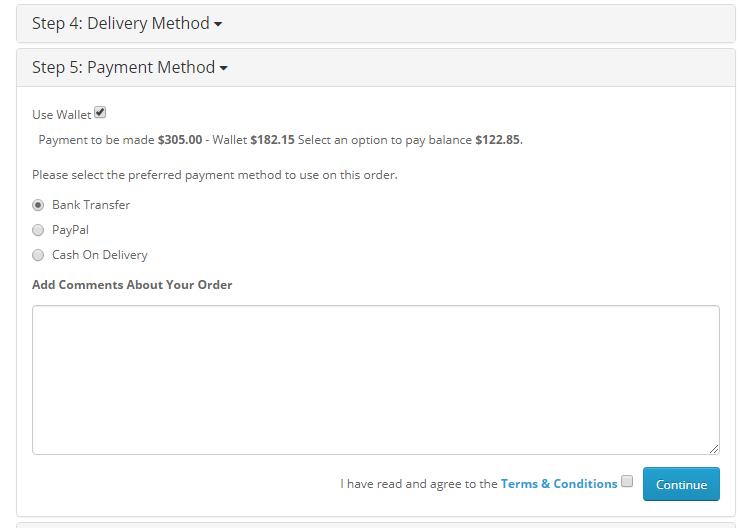748x528 pixels.
Task: Uncheck the Use Wallet checkbox
Action: pyautogui.click(x=100, y=113)
